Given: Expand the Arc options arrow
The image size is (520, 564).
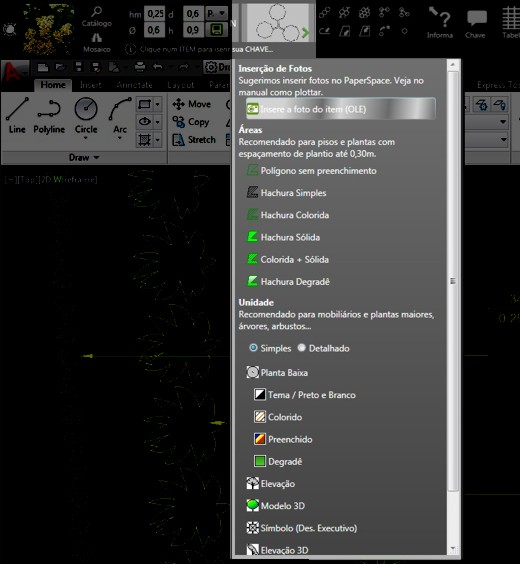Looking at the screenshot, I should (120, 138).
